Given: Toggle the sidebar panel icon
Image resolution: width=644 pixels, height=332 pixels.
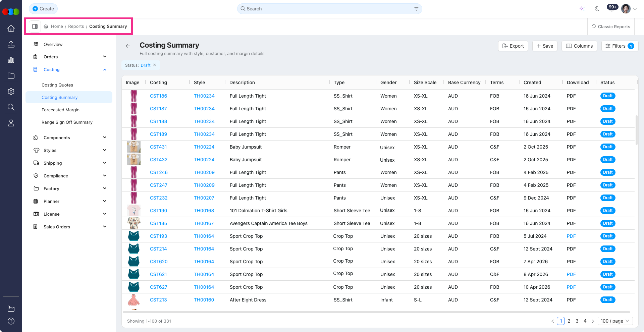Looking at the screenshot, I should point(35,26).
